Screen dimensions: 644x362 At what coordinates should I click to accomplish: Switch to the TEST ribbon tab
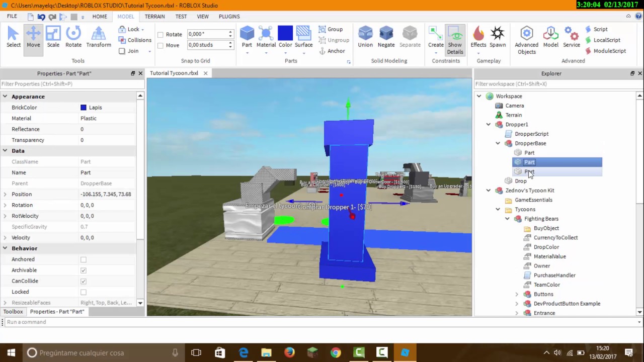click(x=181, y=17)
